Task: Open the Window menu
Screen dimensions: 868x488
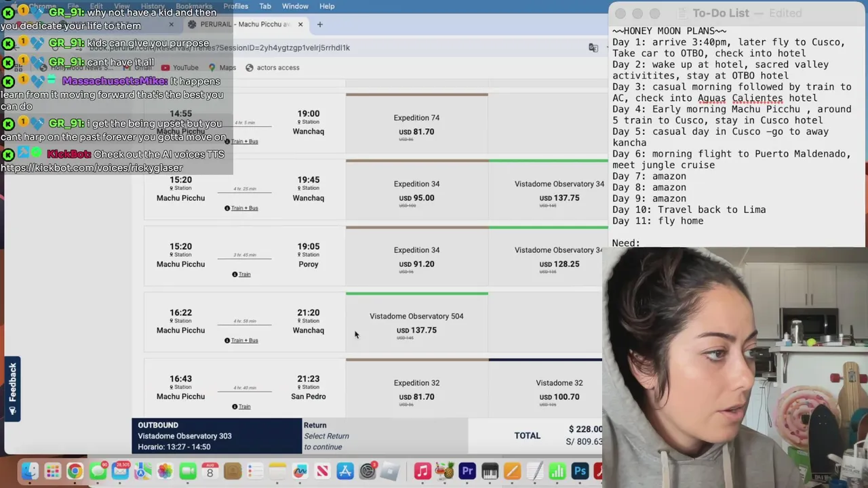Action: 295,6
